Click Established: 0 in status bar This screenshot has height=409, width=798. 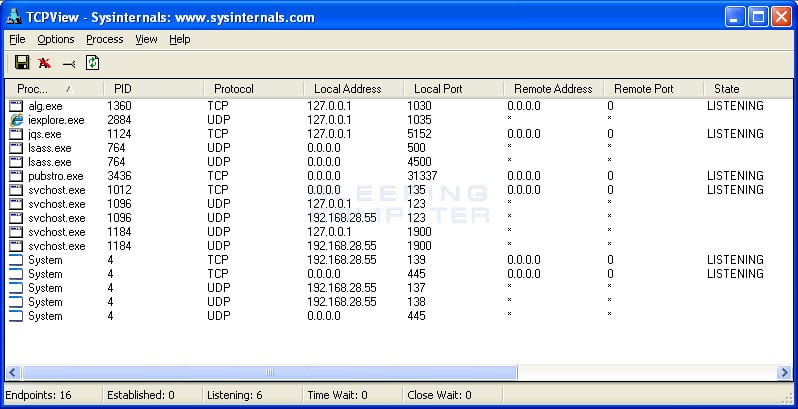click(x=140, y=395)
